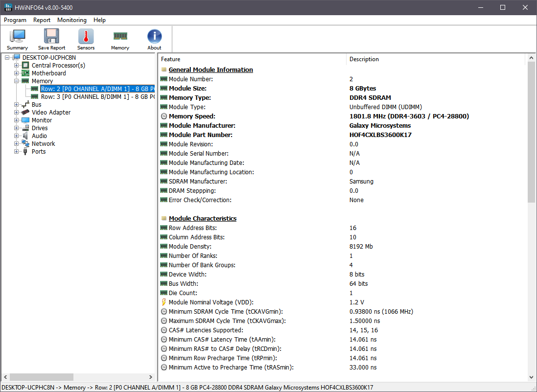Expand the Bus tree node
Image resolution: width=537 pixels, height=392 pixels.
click(16, 104)
